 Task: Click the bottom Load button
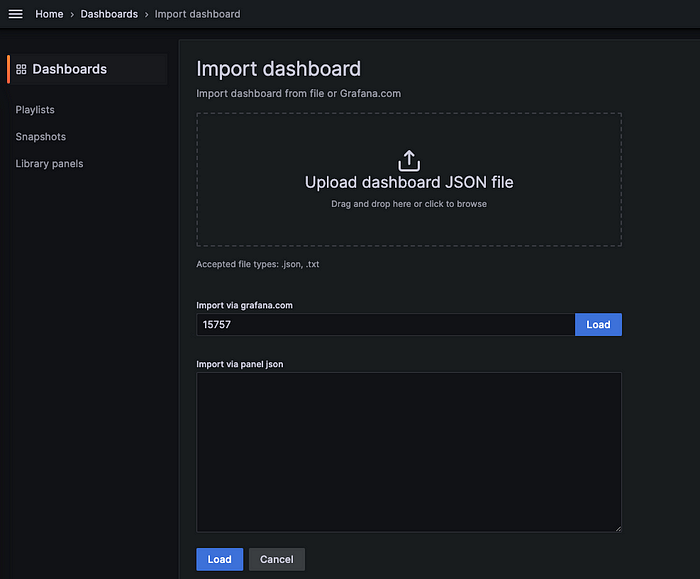(x=220, y=559)
